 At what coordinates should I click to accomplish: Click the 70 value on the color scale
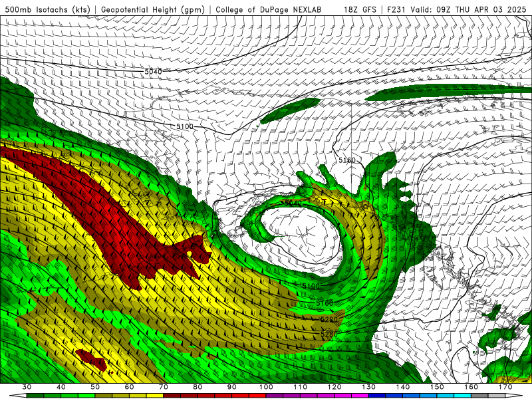[164, 387]
